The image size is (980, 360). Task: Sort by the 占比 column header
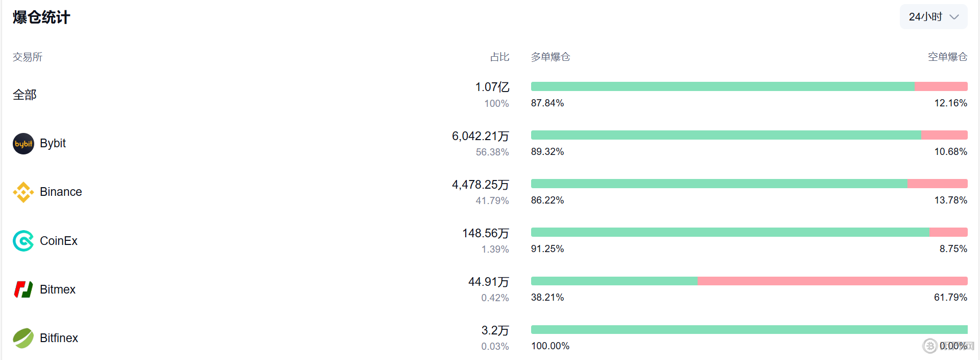[499, 57]
